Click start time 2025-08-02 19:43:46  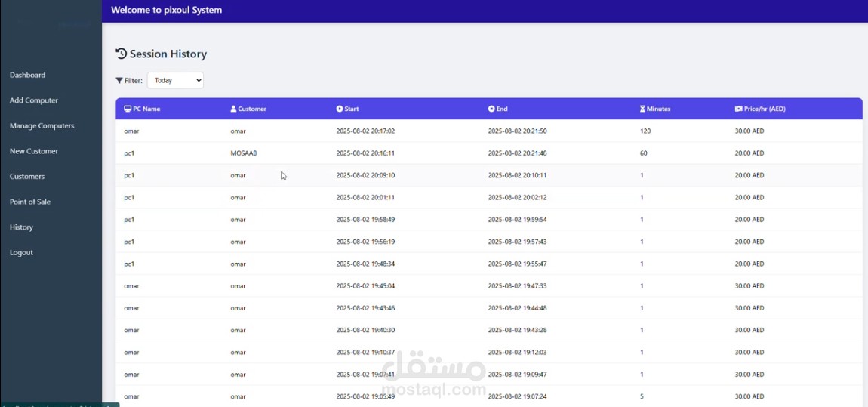[365, 308]
